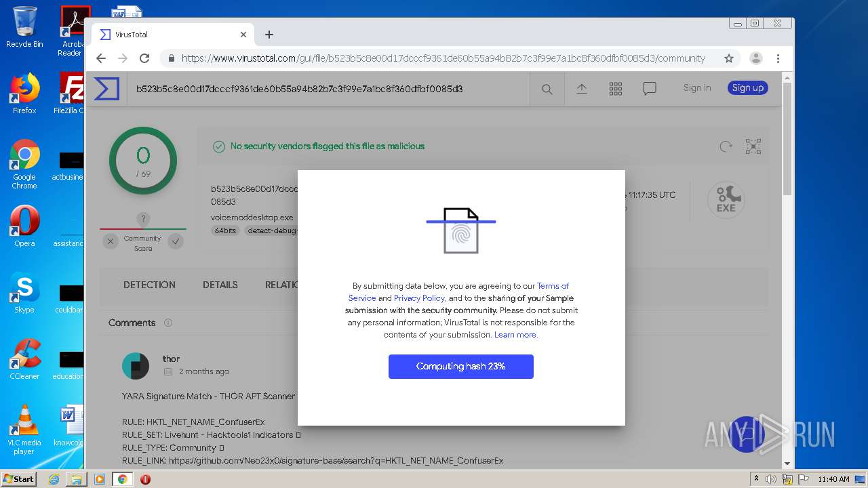Select the VirusTotal browser tab
The width and height of the screenshot is (868, 488).
pos(173,35)
